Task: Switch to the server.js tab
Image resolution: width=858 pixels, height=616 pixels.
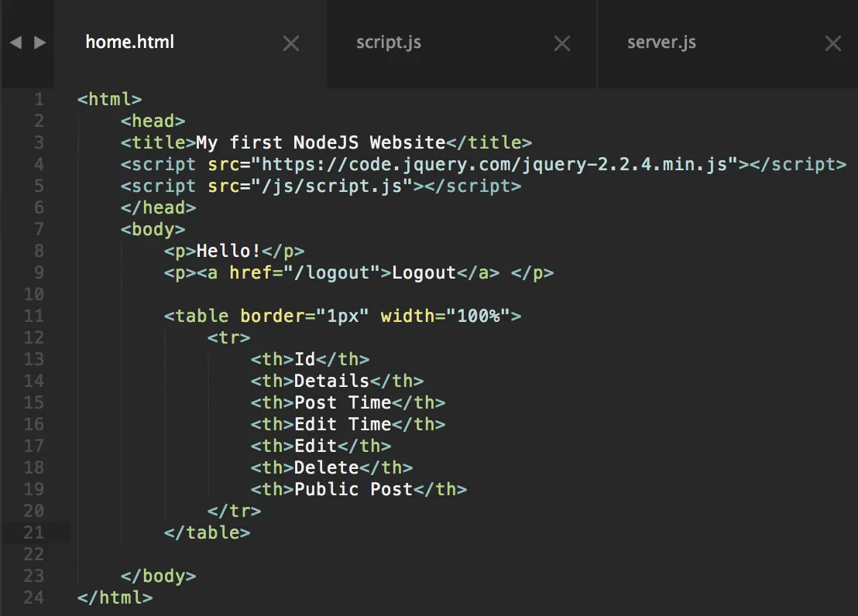Action: pos(661,43)
